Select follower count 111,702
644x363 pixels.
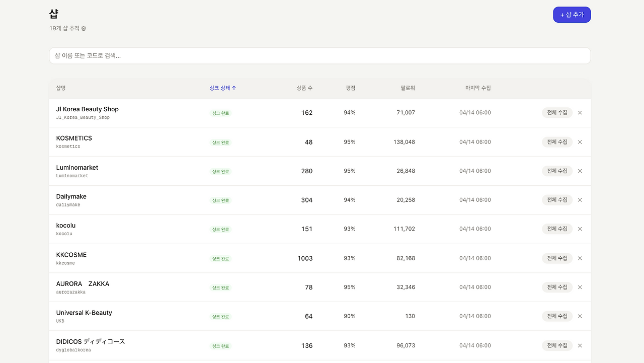coord(405,229)
